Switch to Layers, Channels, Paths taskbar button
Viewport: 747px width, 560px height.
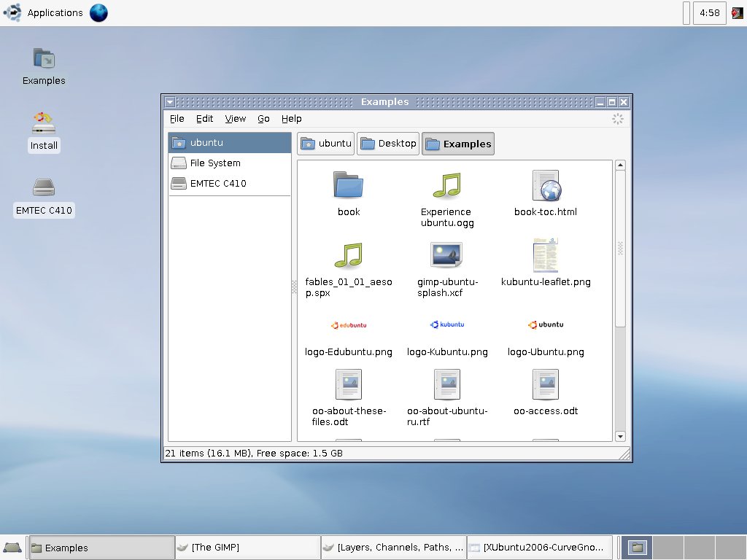393,548
